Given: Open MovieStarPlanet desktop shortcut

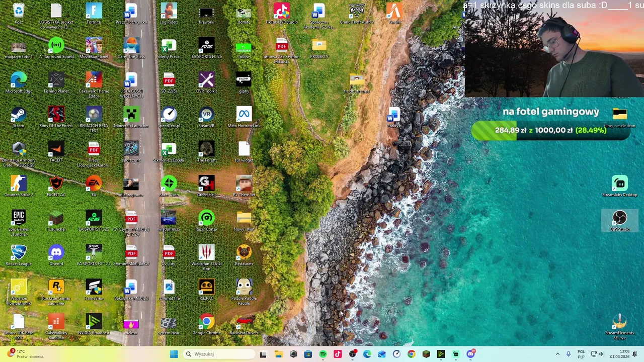Looking at the screenshot, I should point(94,49).
